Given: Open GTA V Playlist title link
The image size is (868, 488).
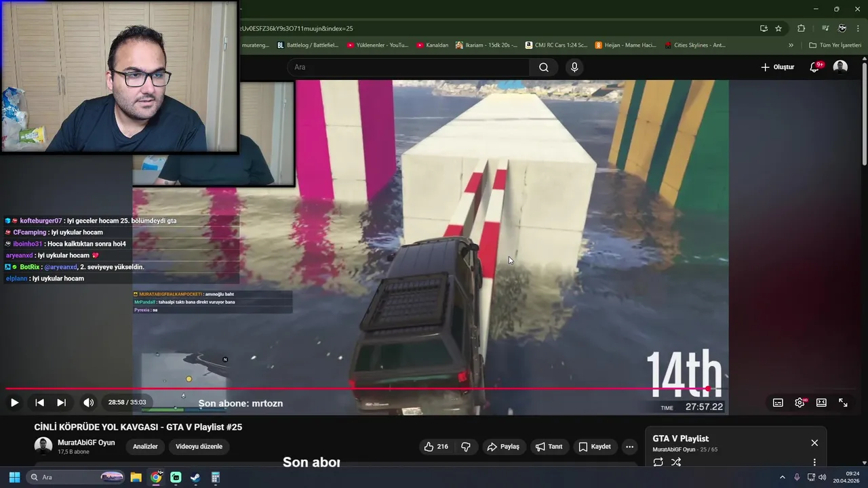Looking at the screenshot, I should pyautogui.click(x=680, y=439).
